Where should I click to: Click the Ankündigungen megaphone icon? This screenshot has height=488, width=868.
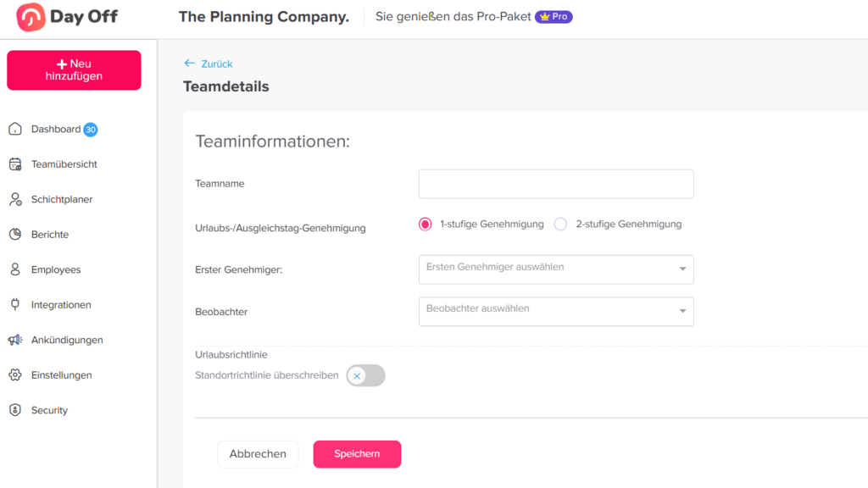14,340
